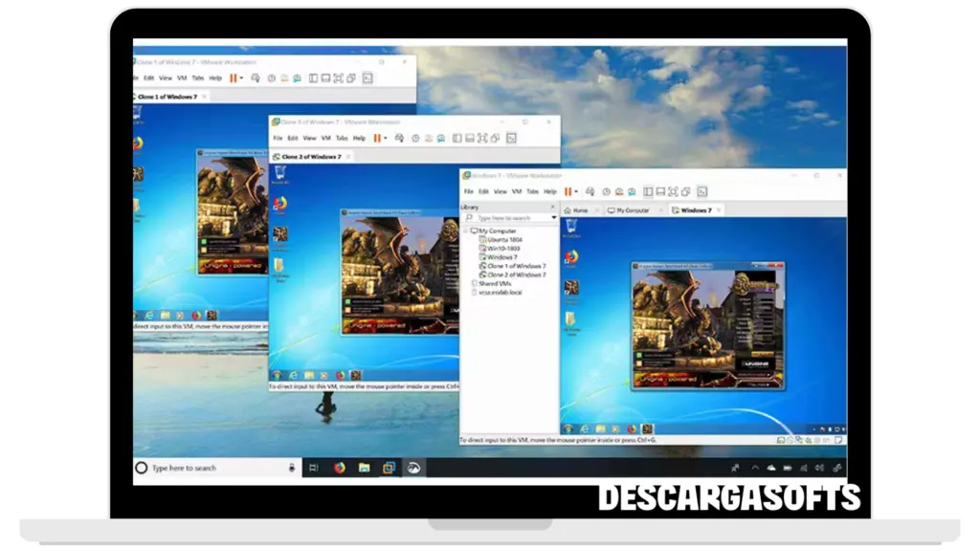Screen dimensions: 980x551
Task: Open the power dropdown arrow beside Pause in Windows 7 window
Action: click(x=577, y=191)
